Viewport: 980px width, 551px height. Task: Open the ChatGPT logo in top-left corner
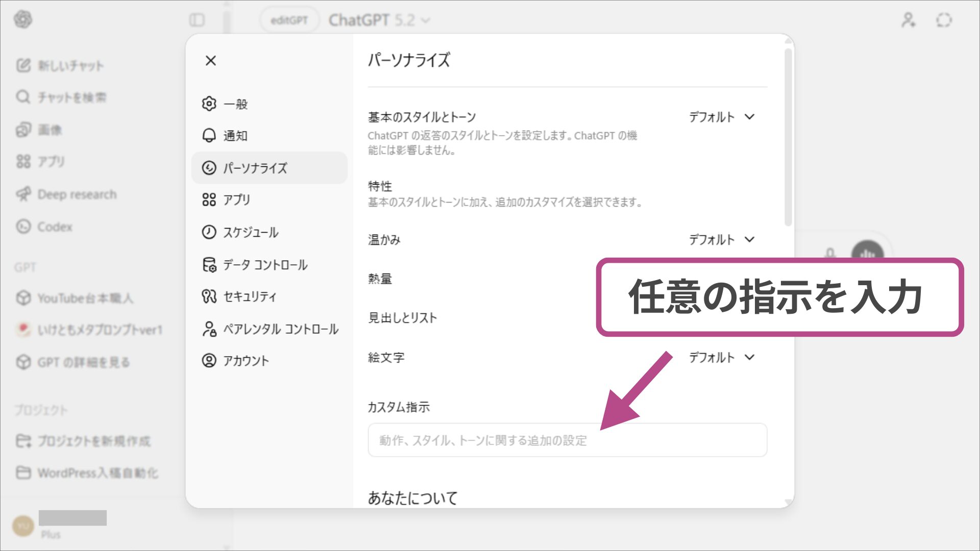pyautogui.click(x=22, y=20)
